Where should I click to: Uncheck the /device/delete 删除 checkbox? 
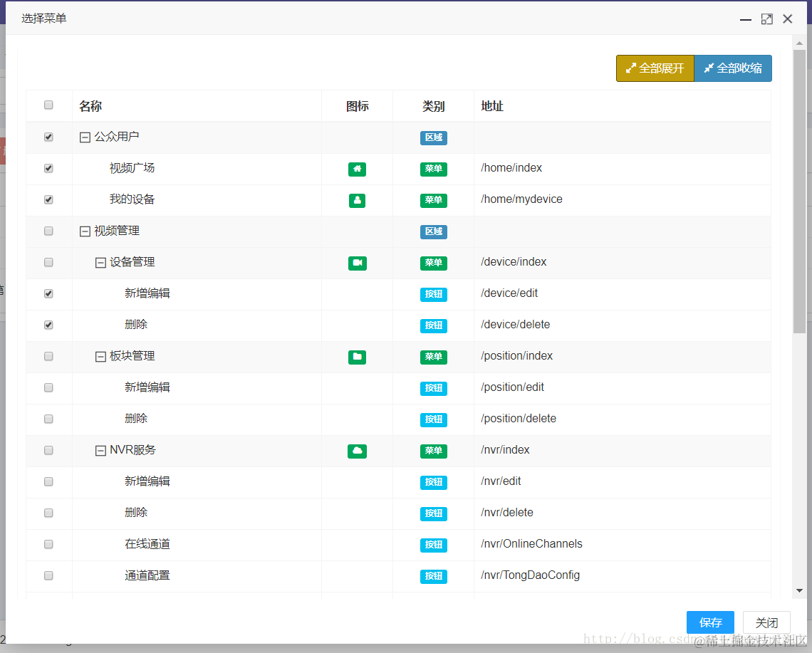48,325
